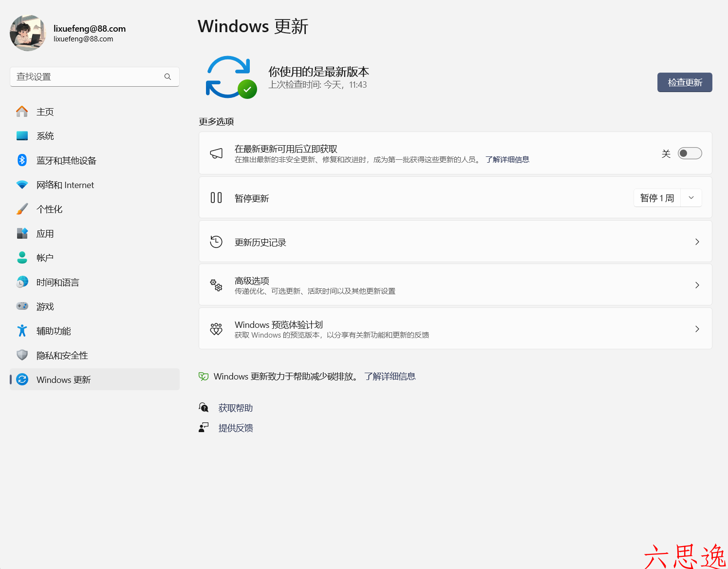Go to 主页 in settings sidebar

point(94,112)
